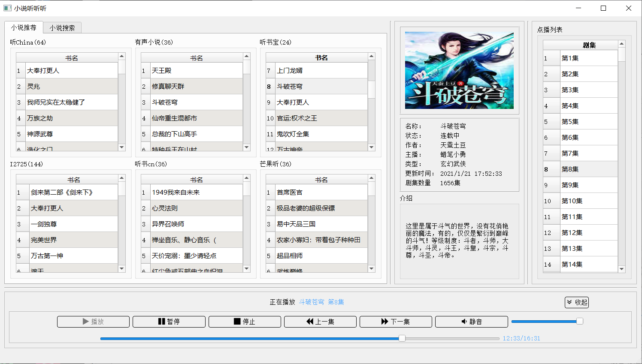Viewport: 642px width, 364px height.
Task: Maximize the 小说听听听 window
Action: point(603,8)
